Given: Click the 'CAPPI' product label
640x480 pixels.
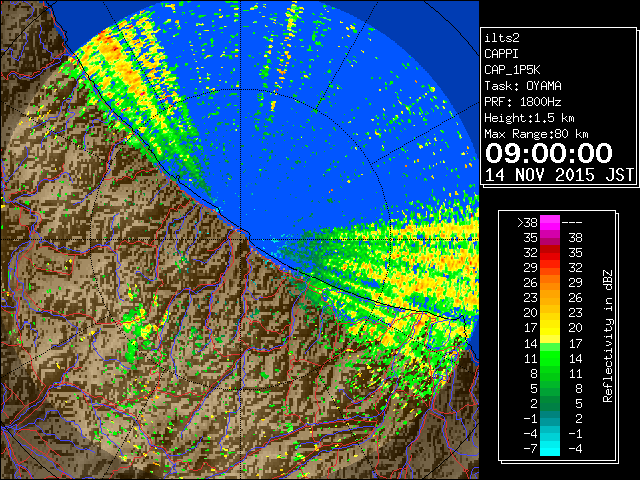Looking at the screenshot, I should (501, 54).
